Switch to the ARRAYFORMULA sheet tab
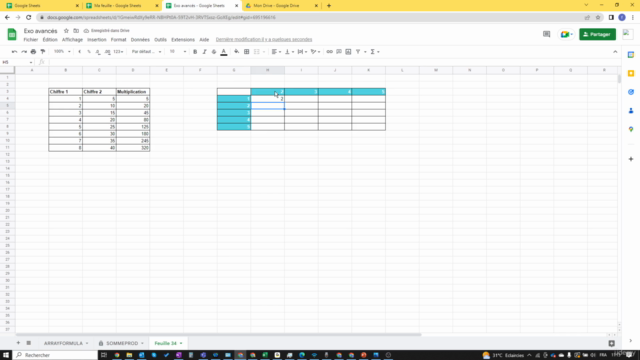 [63, 343]
